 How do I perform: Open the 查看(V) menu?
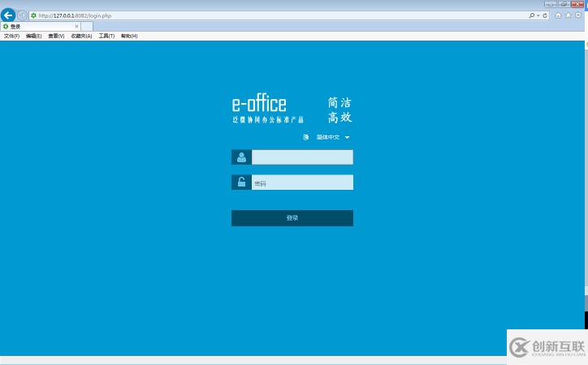(56, 36)
